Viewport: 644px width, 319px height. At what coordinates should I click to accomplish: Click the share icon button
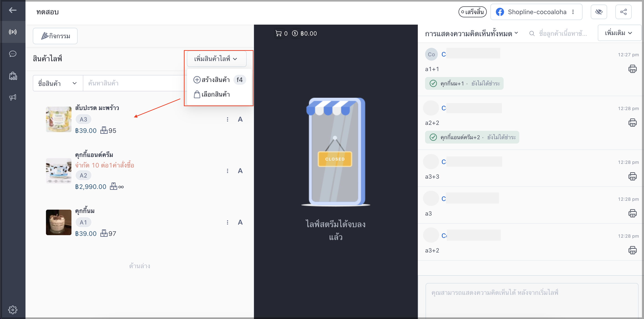click(x=623, y=12)
